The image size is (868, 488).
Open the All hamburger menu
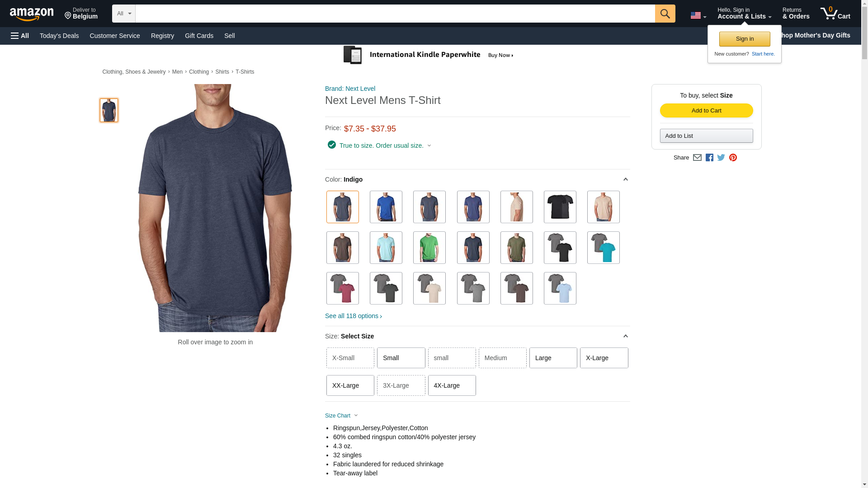(x=20, y=36)
